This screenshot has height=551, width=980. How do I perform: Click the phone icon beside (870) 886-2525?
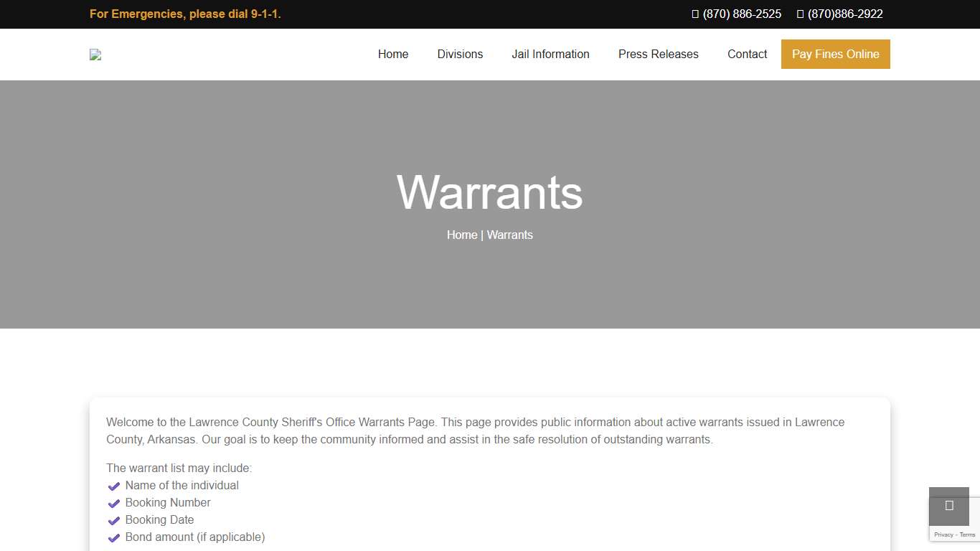(693, 14)
